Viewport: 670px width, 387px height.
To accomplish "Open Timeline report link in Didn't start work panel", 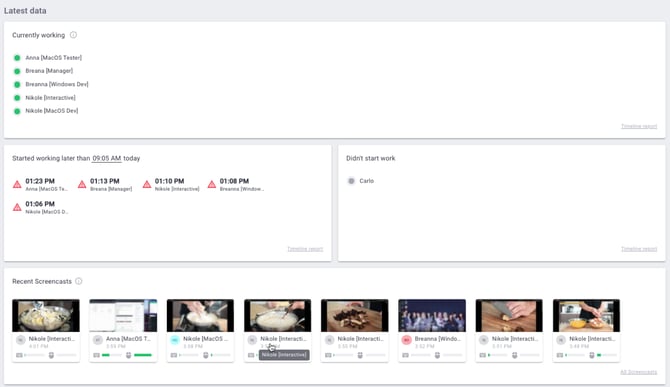I will pyautogui.click(x=639, y=249).
